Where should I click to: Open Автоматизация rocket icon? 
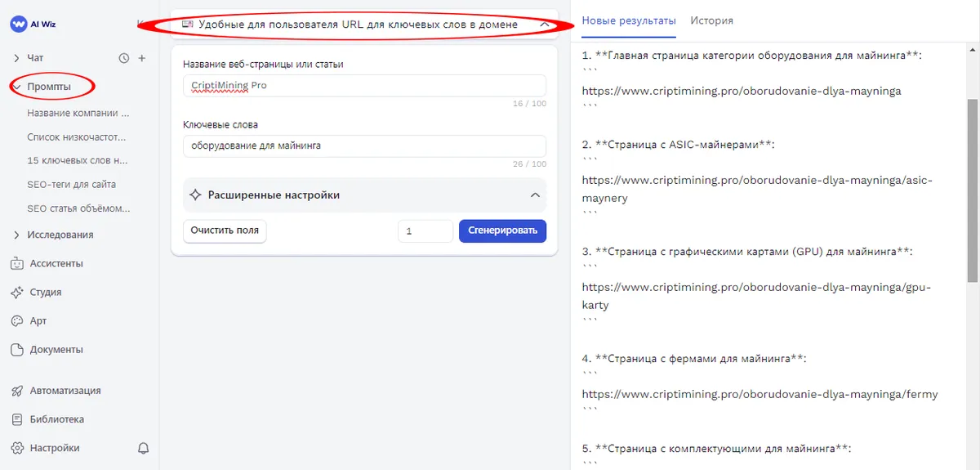click(x=17, y=391)
